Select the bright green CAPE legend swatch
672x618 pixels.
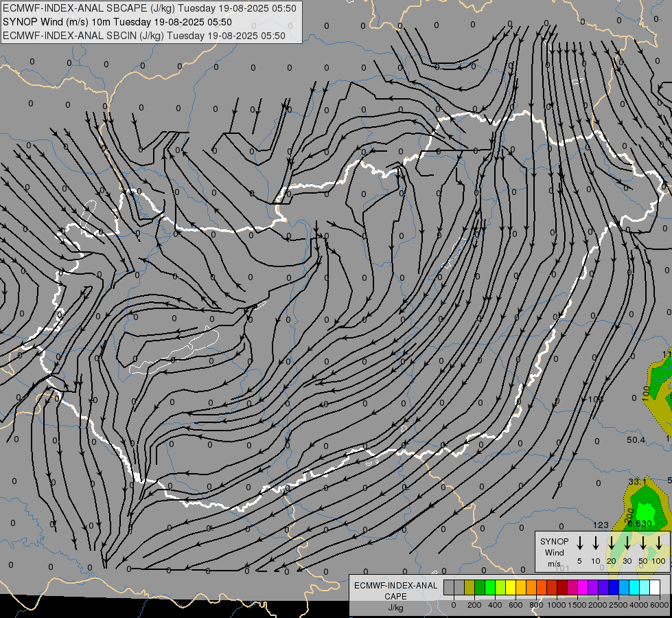tap(490, 587)
